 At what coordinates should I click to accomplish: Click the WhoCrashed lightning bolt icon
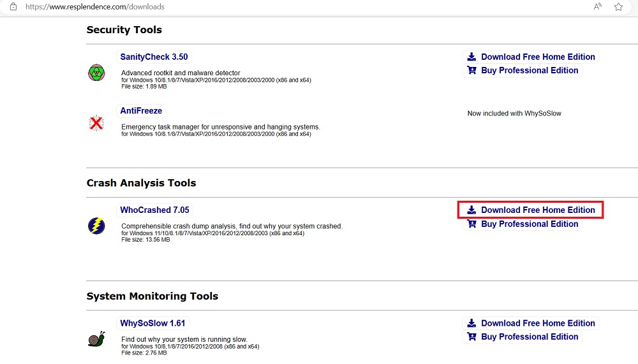(x=96, y=226)
